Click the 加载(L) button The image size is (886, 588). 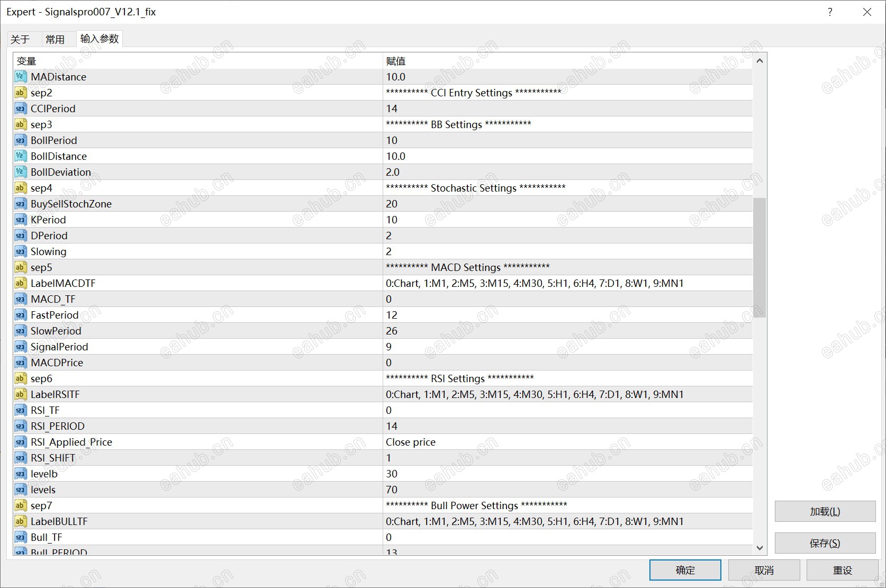pos(825,512)
